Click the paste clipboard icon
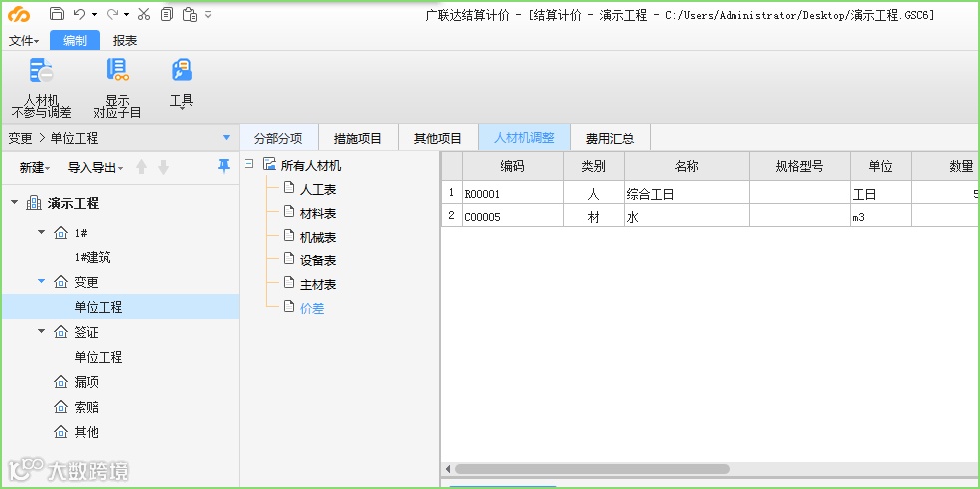 (190, 14)
